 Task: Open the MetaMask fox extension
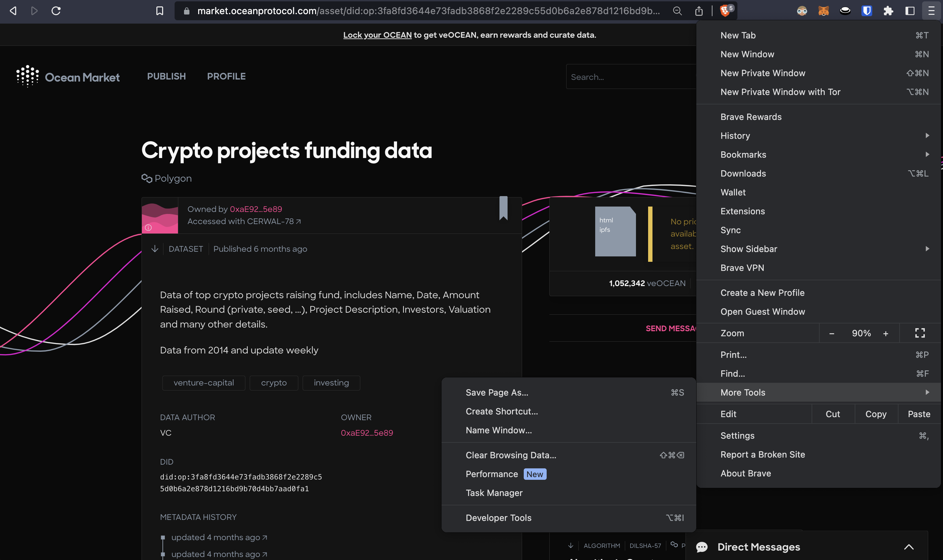click(x=823, y=11)
